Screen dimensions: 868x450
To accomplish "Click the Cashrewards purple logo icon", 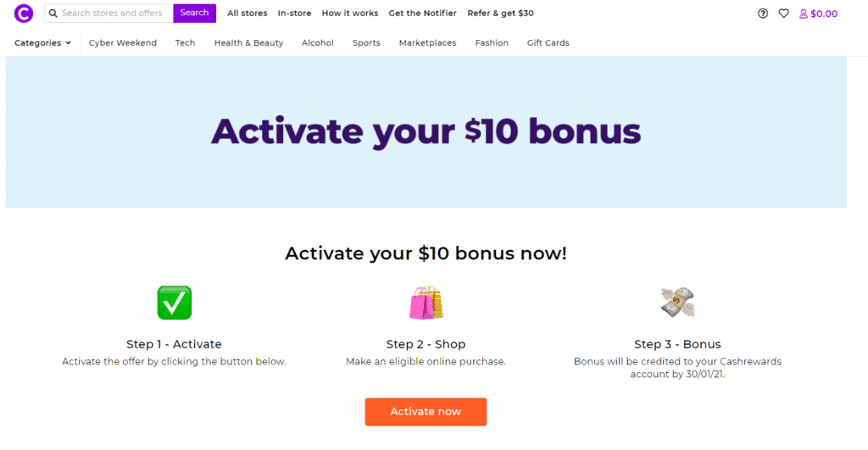I will tap(24, 14).
